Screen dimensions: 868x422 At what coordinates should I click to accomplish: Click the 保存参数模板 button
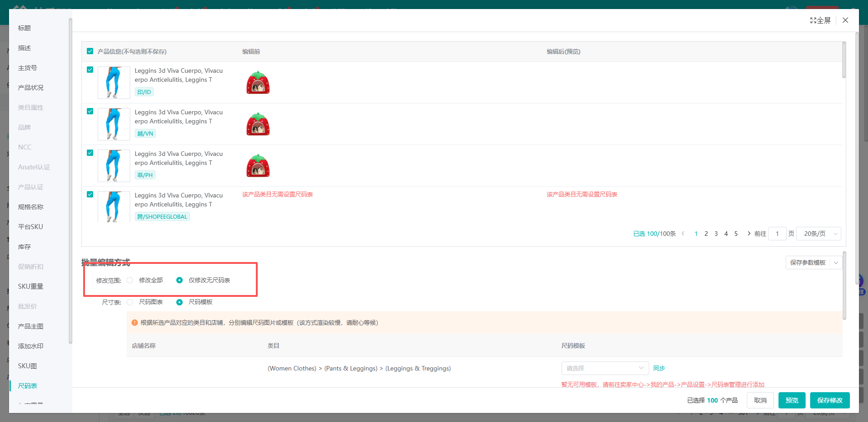808,263
